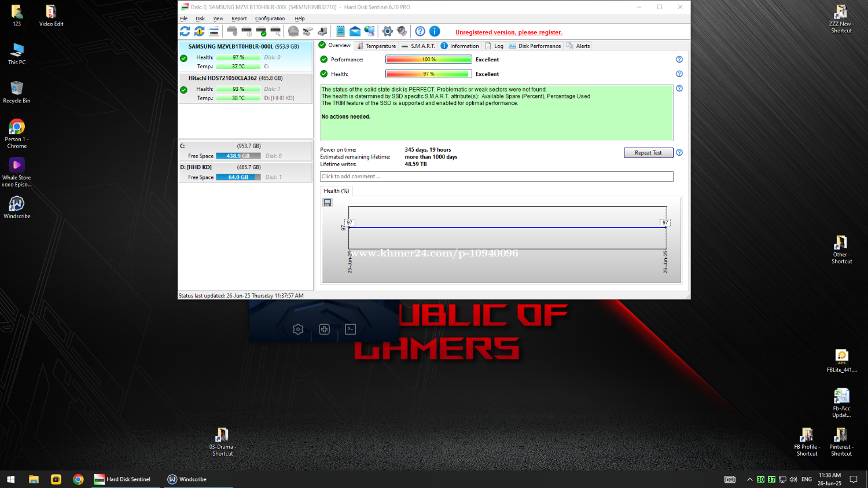This screenshot has height=488, width=868.
Task: Switch to the Disk Performance tab
Action: tap(535, 46)
